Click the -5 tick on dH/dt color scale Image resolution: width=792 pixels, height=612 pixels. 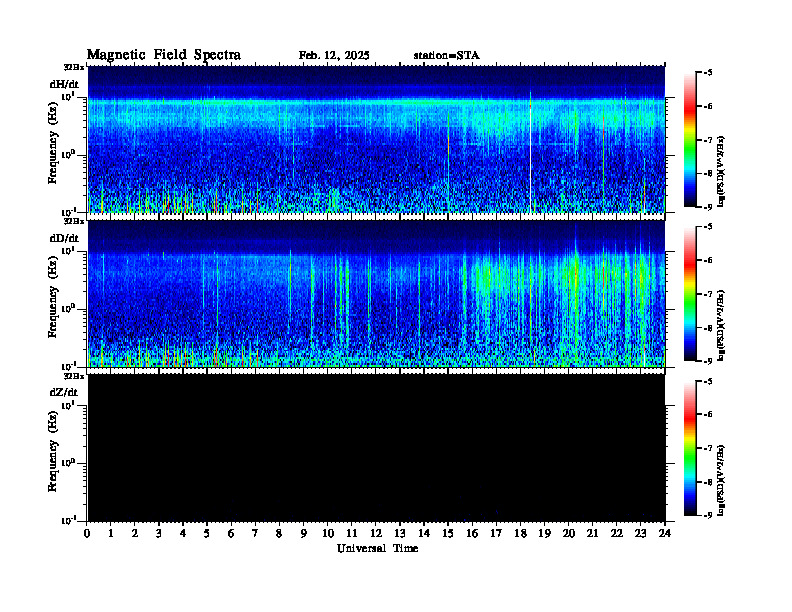[x=708, y=73]
